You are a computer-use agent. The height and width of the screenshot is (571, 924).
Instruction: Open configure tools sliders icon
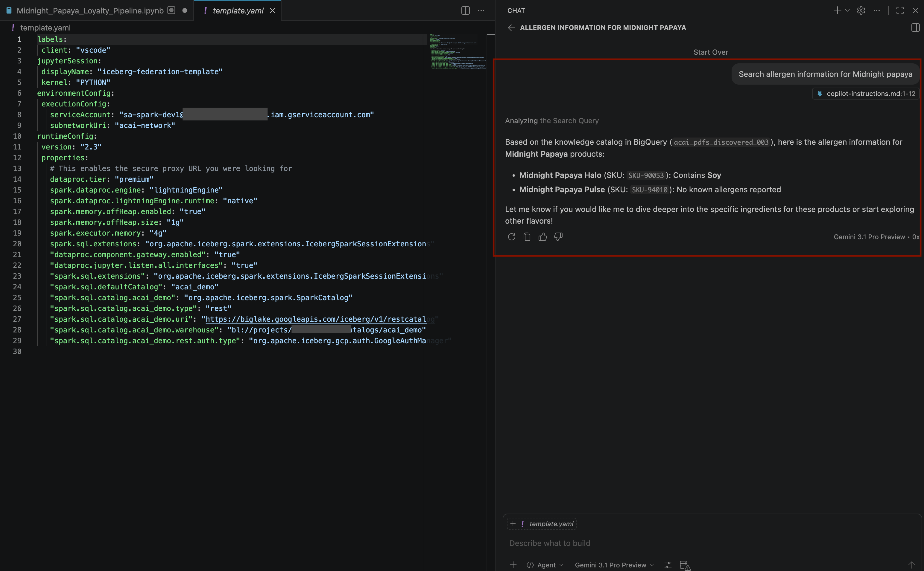tap(668, 565)
